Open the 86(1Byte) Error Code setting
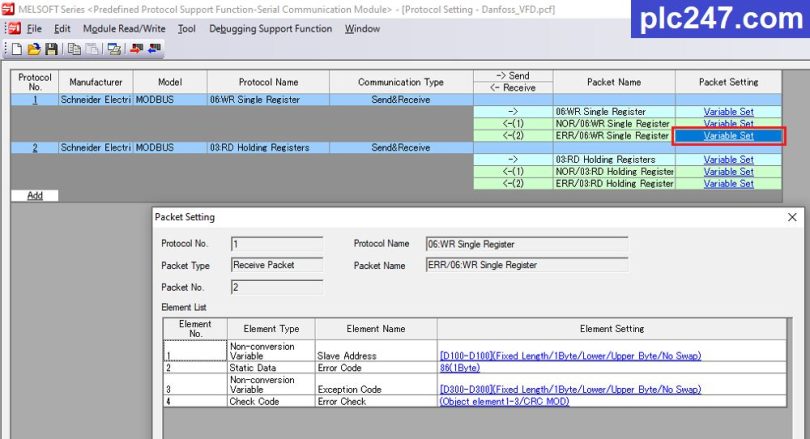Viewport: 810px width, 439px height. coord(461,368)
